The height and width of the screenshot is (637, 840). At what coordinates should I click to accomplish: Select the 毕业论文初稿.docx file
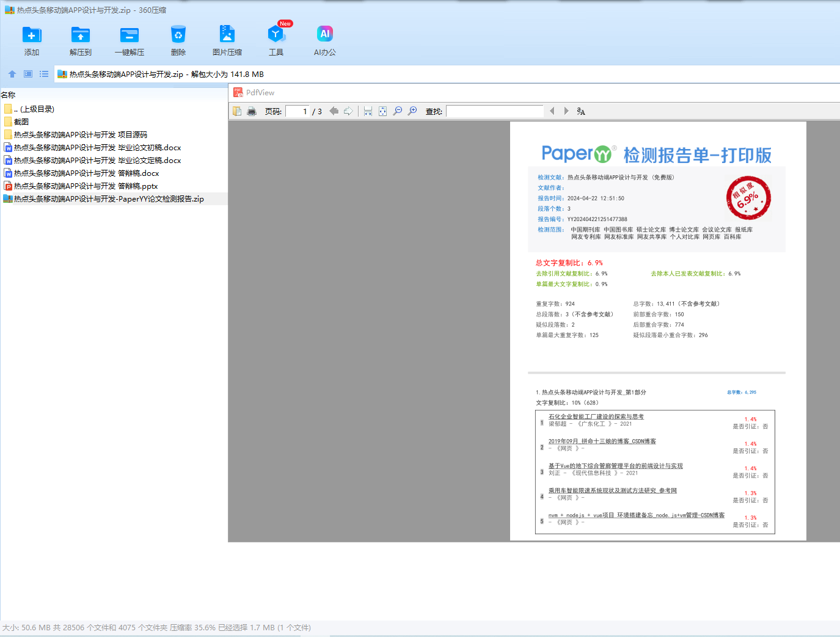click(114, 148)
